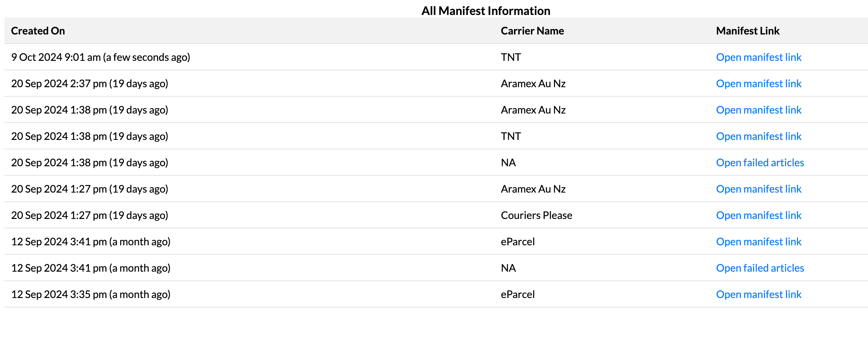Open manifest link for 3:35 pm eParcel row
Image resolution: width=868 pixels, height=339 pixels.
click(x=758, y=294)
